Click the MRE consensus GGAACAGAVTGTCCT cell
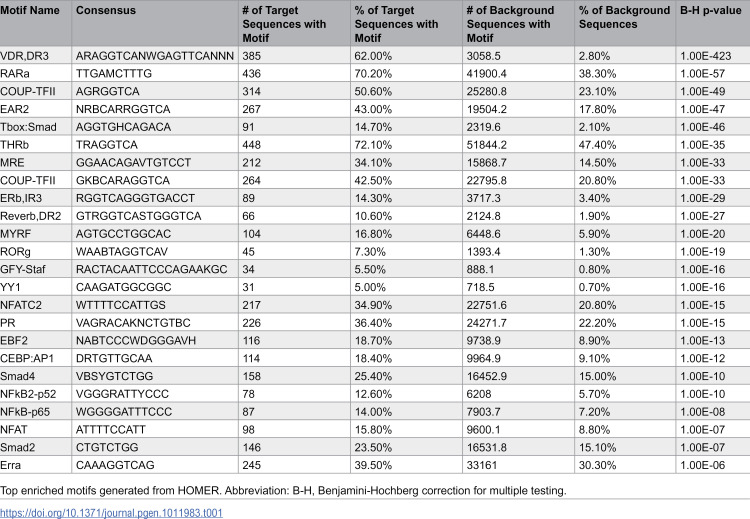This screenshot has height=519, width=750. (x=155, y=162)
